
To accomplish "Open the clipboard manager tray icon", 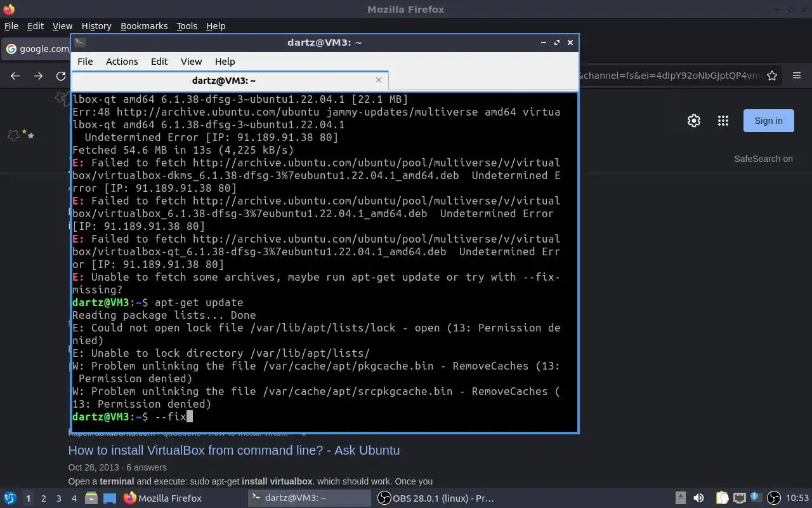I will (x=723, y=498).
